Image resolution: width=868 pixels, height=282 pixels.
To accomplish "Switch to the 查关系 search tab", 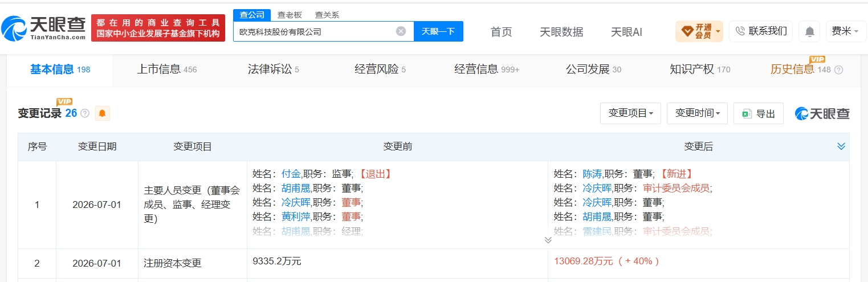I will 327,15.
